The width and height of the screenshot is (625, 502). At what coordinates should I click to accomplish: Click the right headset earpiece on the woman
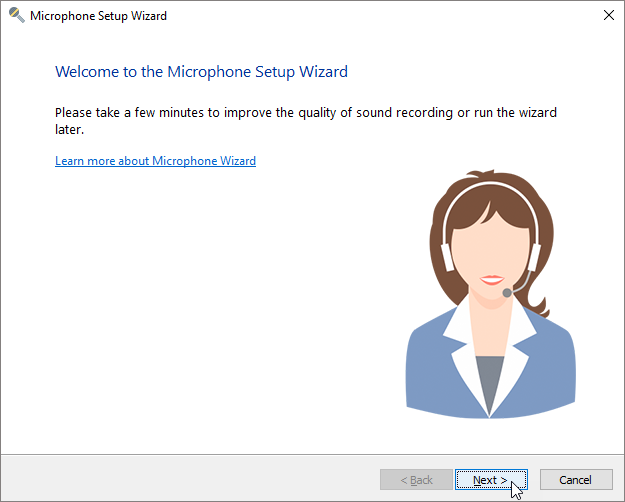pos(533,258)
